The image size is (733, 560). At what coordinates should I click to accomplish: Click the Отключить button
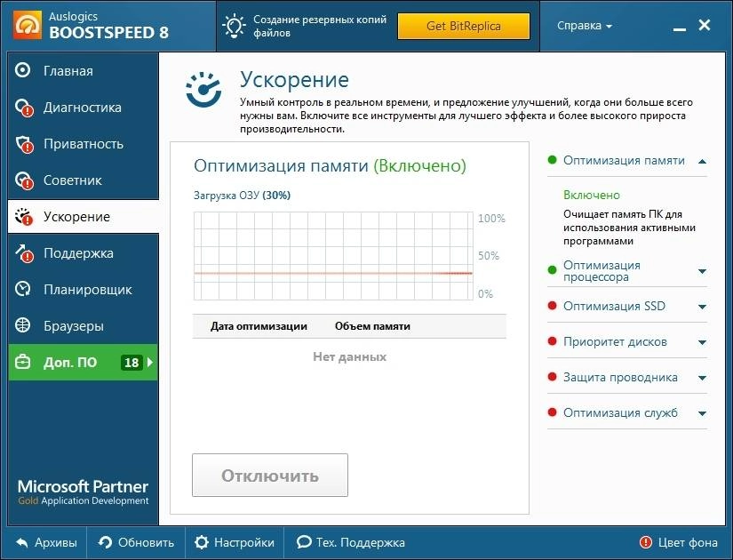(x=270, y=476)
